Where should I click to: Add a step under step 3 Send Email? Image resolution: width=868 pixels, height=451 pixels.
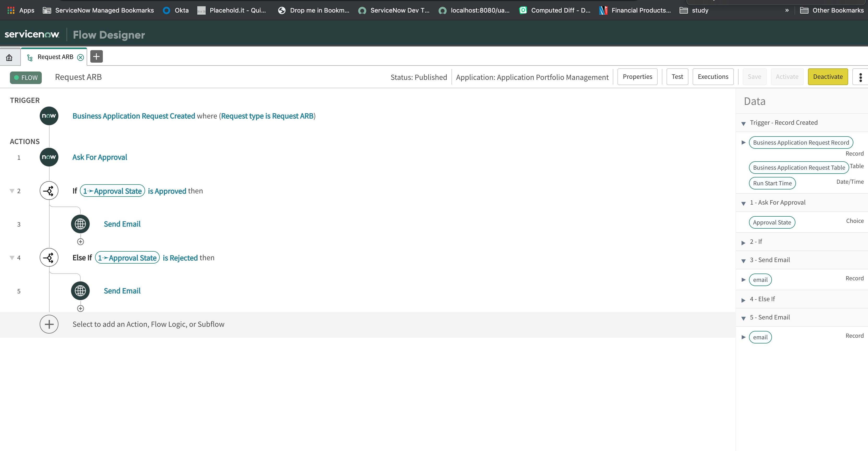(x=81, y=242)
